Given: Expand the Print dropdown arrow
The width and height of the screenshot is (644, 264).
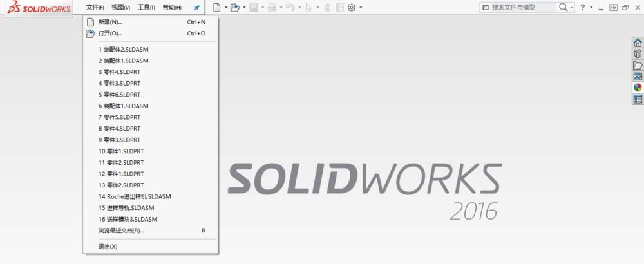Looking at the screenshot, I should pyautogui.click(x=281, y=7).
